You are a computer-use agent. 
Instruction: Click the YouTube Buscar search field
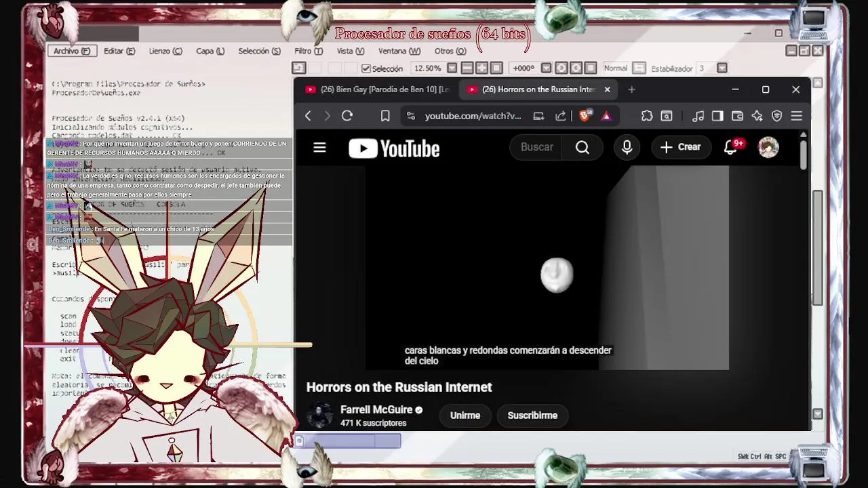(538, 147)
